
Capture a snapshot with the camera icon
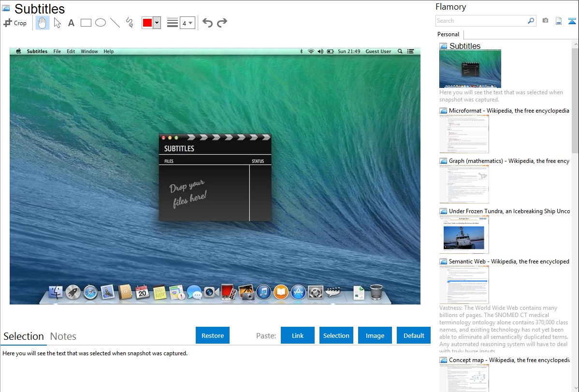(x=545, y=21)
